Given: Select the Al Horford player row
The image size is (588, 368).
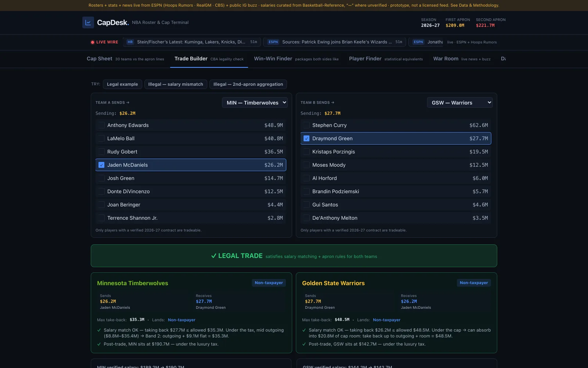Looking at the screenshot, I should tap(396, 178).
